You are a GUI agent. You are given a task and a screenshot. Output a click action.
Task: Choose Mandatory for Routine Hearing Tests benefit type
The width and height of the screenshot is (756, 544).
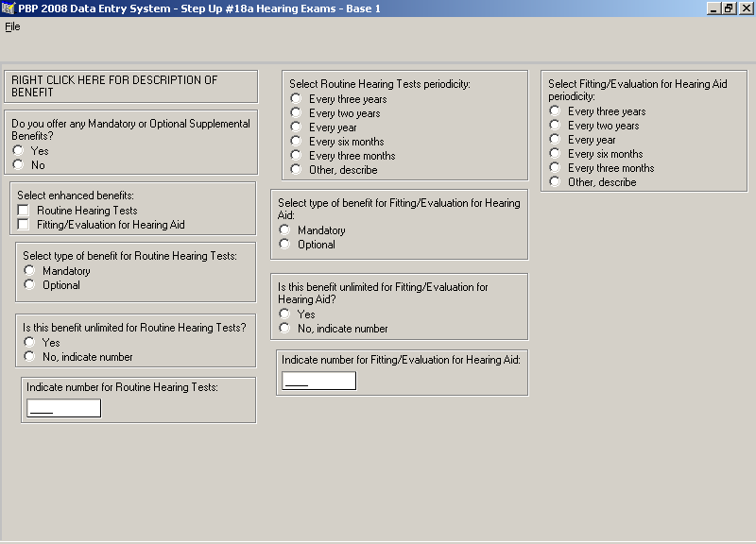point(29,270)
